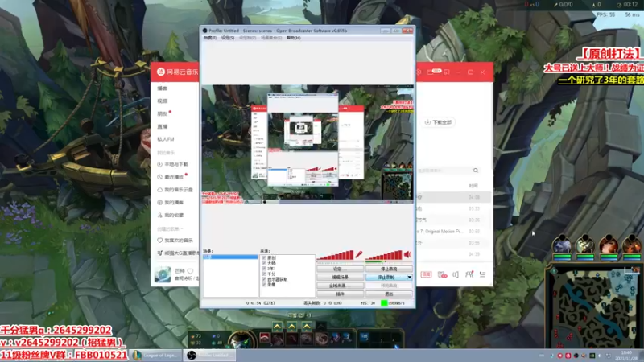Open NetEase Music settings gear icon
The height and width of the screenshot is (362, 644).
pyautogui.click(x=419, y=72)
